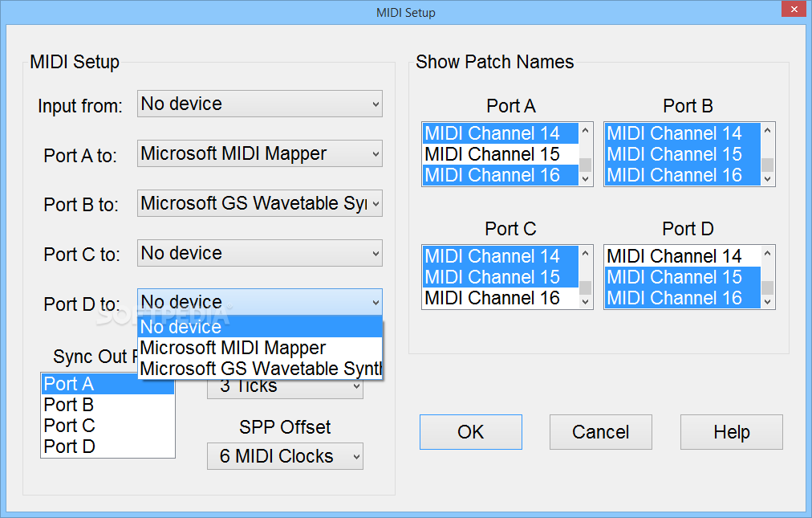
Task: Click scroll down arrow in Port A list
Action: [x=586, y=179]
